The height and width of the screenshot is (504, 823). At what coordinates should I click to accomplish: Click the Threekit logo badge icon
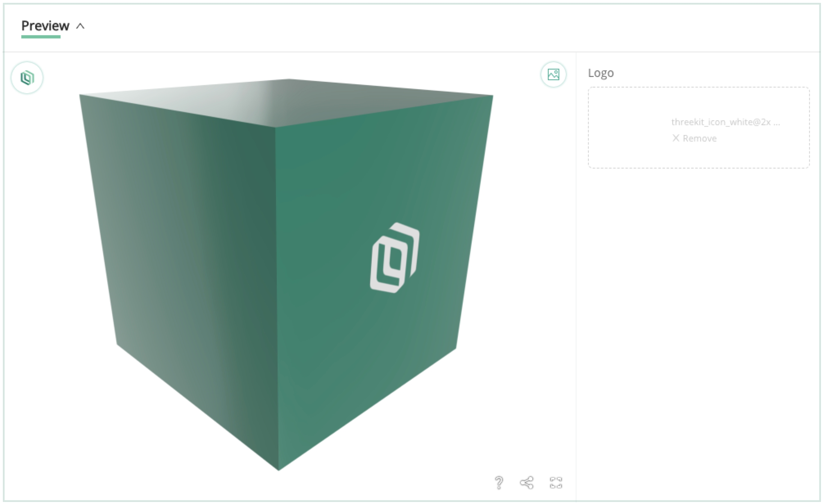(27, 78)
